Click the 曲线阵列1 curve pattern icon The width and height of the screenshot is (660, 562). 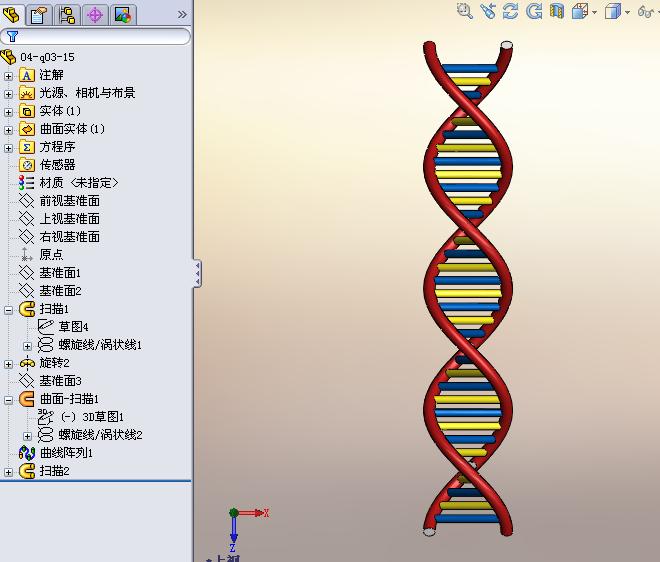click(x=27, y=453)
